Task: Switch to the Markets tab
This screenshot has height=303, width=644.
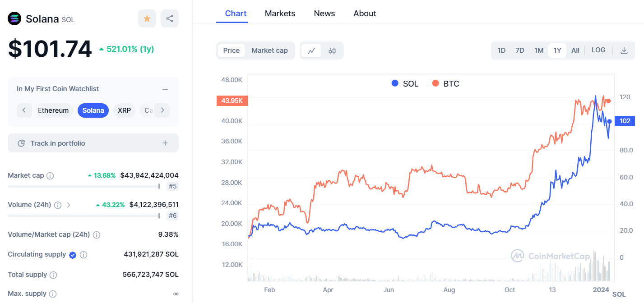Action: pyautogui.click(x=280, y=14)
